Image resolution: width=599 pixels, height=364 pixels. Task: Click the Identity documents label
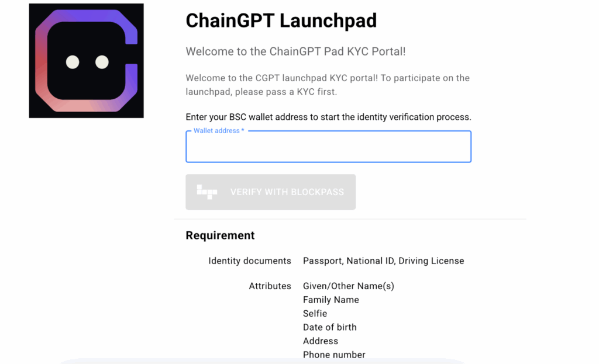pyautogui.click(x=250, y=261)
